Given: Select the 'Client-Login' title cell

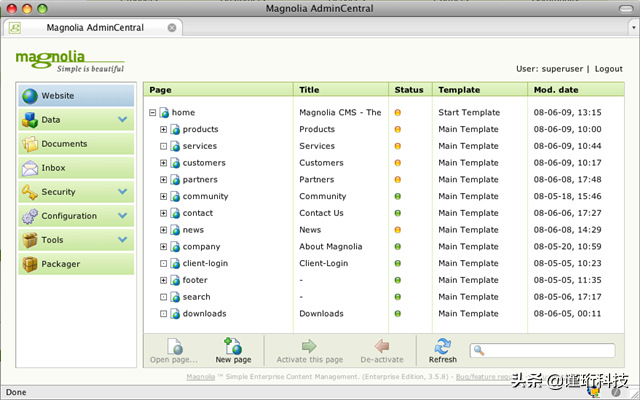Looking at the screenshot, I should click(324, 263).
